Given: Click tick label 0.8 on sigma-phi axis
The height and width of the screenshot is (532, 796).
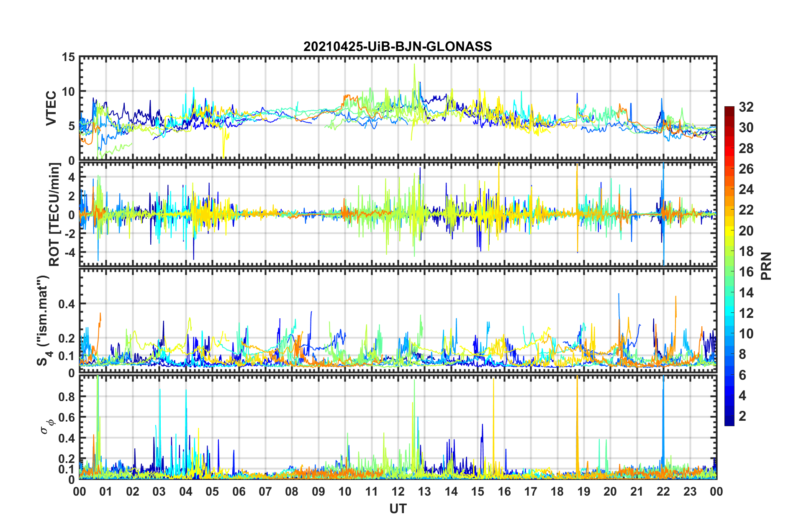Looking at the screenshot, I should click(67, 396).
